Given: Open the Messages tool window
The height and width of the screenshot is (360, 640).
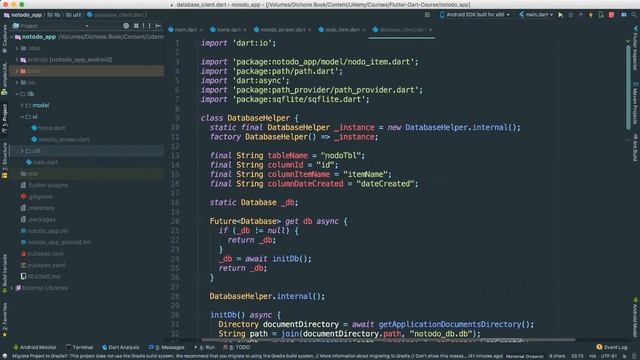Looking at the screenshot, I should click(167, 347).
